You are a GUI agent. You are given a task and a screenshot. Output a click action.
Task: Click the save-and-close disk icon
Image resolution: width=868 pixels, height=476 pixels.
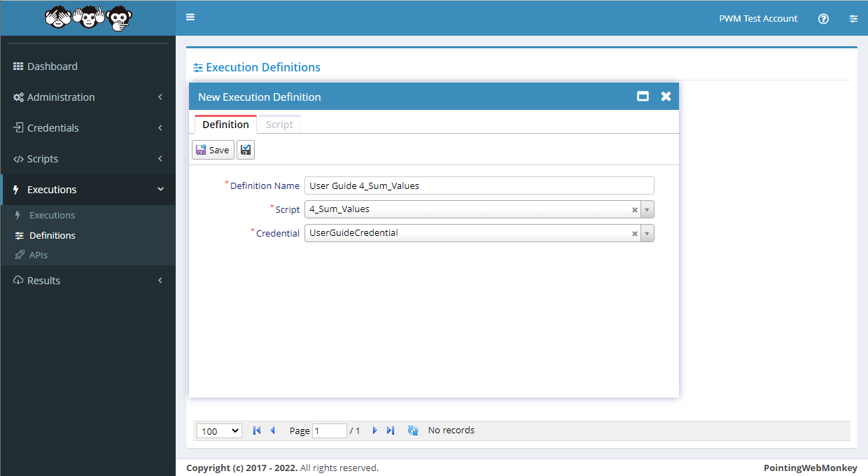tap(246, 150)
